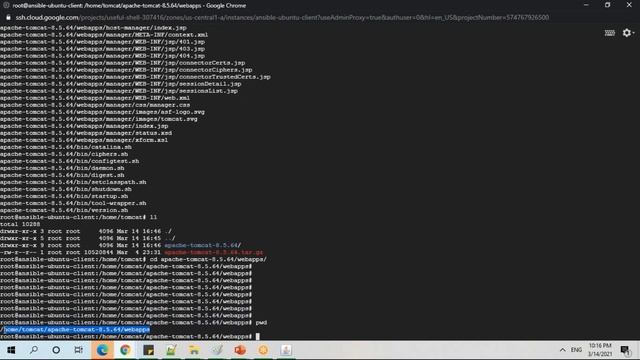The height and width of the screenshot is (360, 640).
Task: Open the on-screen keyboard icon in SSH window
Action: 609,33
